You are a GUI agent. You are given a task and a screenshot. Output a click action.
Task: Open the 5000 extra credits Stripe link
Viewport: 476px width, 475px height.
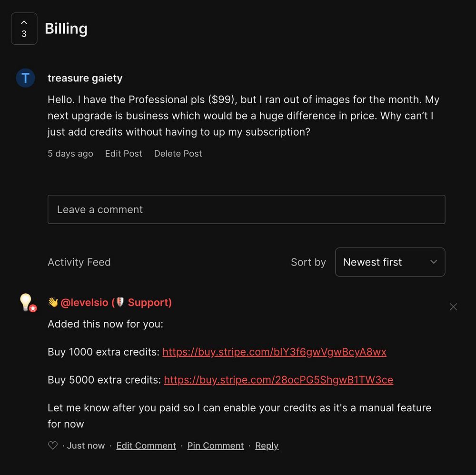pyautogui.click(x=278, y=380)
